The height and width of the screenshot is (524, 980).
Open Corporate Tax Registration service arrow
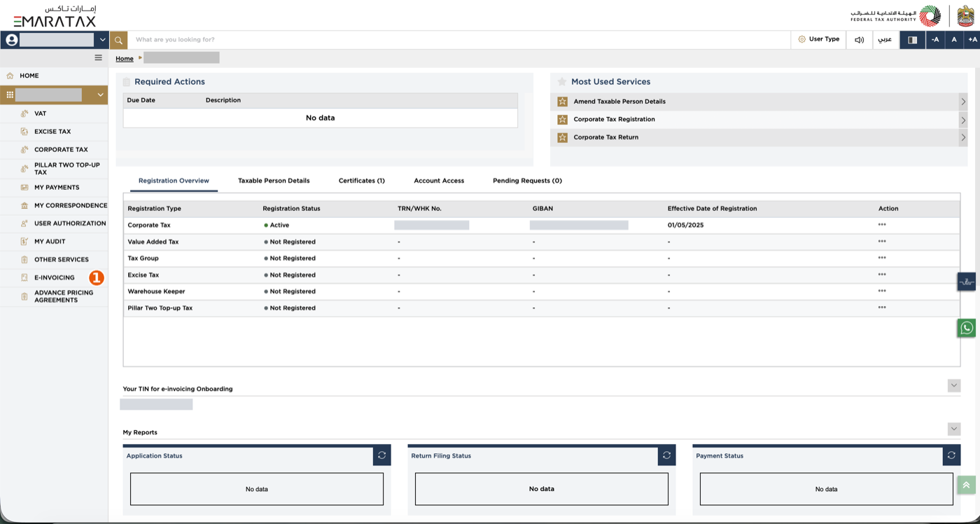963,120
